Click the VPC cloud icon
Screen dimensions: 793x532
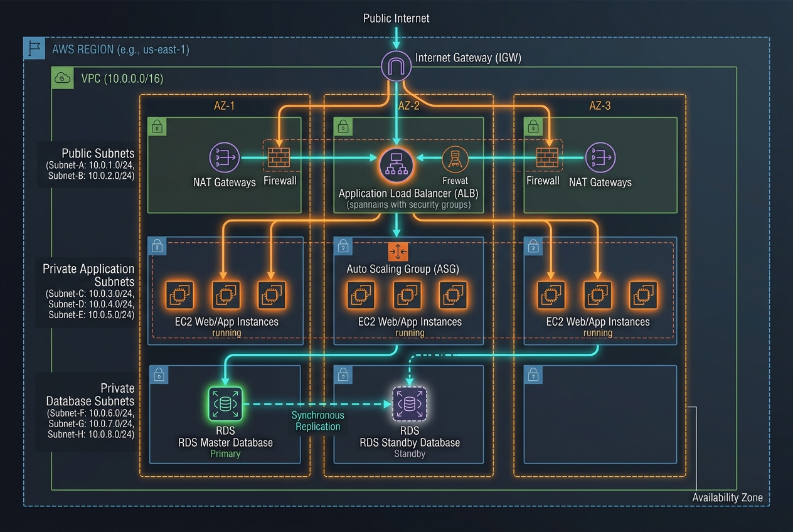(62, 78)
